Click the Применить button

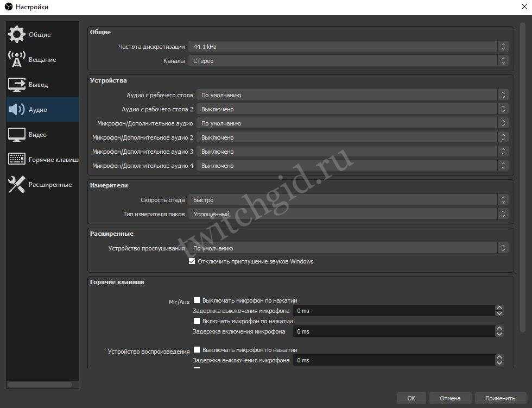click(500, 398)
